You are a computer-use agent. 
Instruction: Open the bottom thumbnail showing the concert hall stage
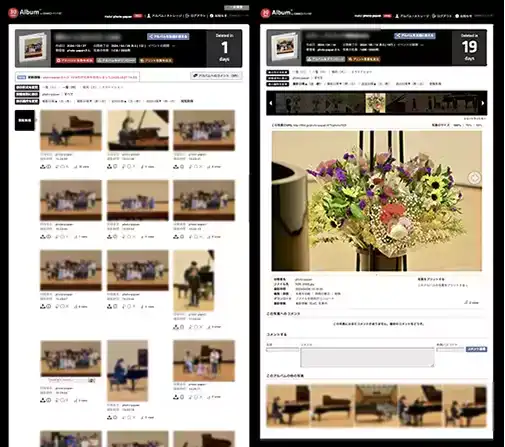(x=377, y=406)
